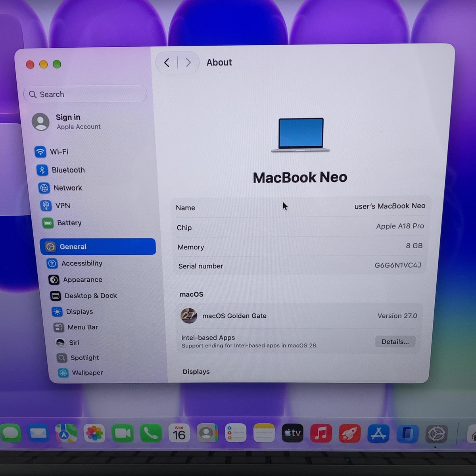This screenshot has width=476, height=476.
Task: Open the rocket app in the Dock
Action: [x=349, y=434]
